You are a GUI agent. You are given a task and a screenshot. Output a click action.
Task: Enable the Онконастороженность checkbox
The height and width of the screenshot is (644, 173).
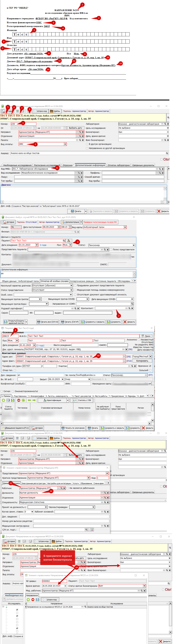[x=13, y=391]
